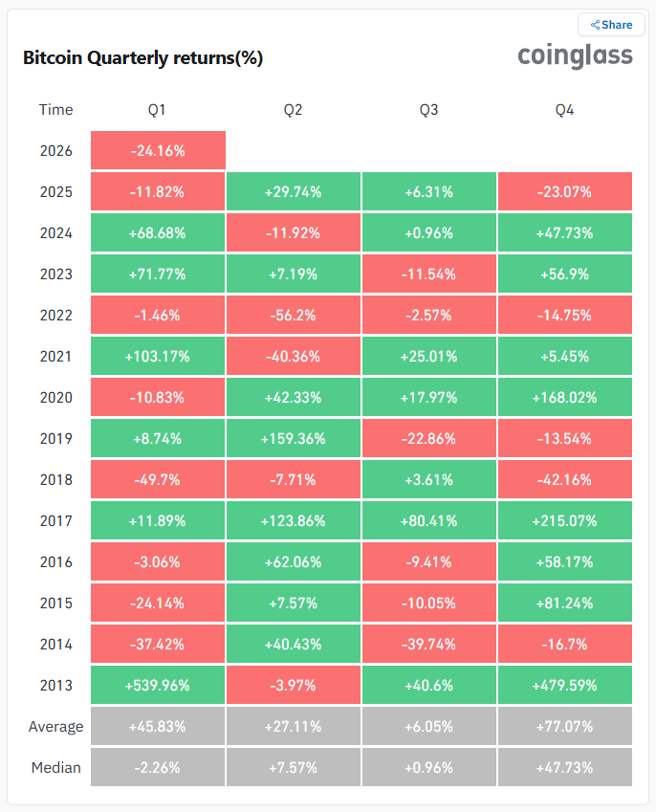This screenshot has height=812, width=656.
Task: Click the Bitcoin Quarterly returns(%) title
Action: coord(142,58)
